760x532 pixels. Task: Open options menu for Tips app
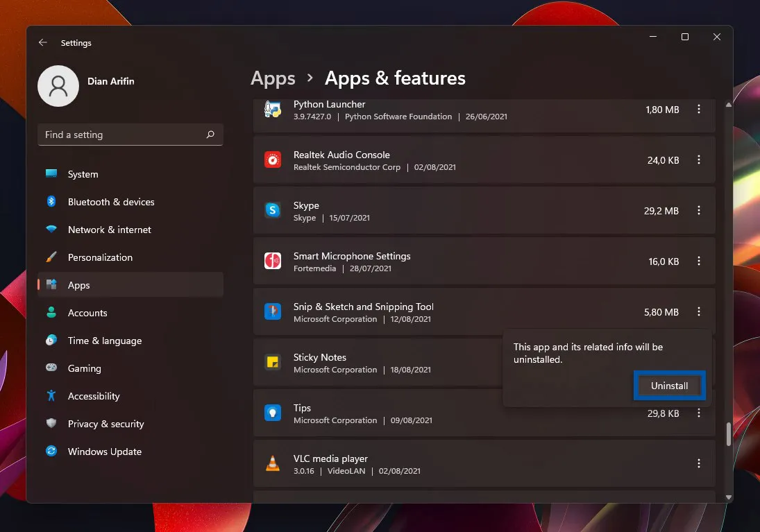(x=699, y=413)
